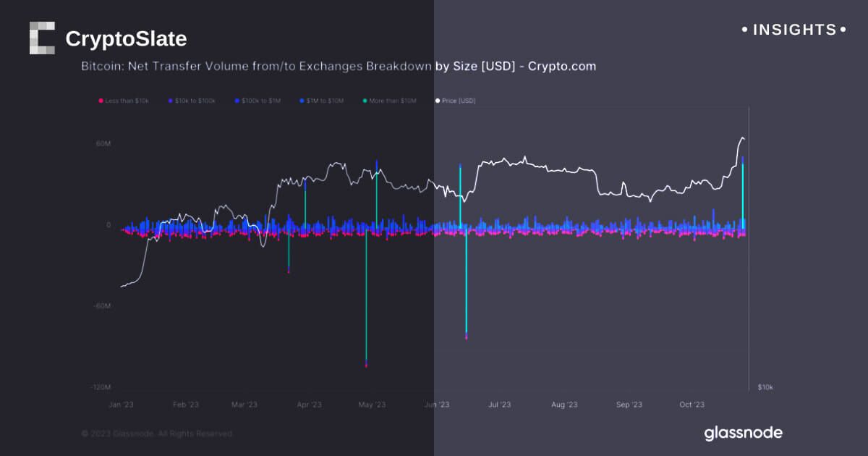The width and height of the screenshot is (868, 456).
Task: Click the '$10k' right axis price label
Action: click(765, 388)
